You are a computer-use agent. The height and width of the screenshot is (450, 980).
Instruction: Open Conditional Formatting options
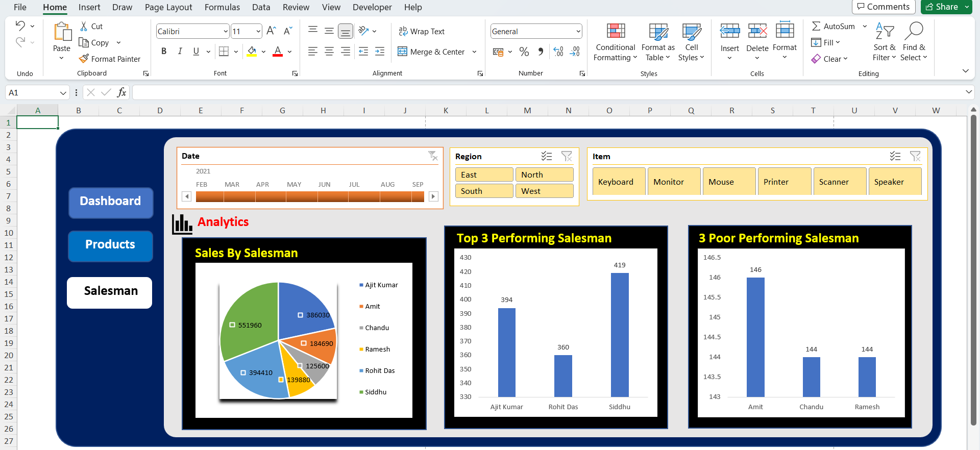click(616, 42)
